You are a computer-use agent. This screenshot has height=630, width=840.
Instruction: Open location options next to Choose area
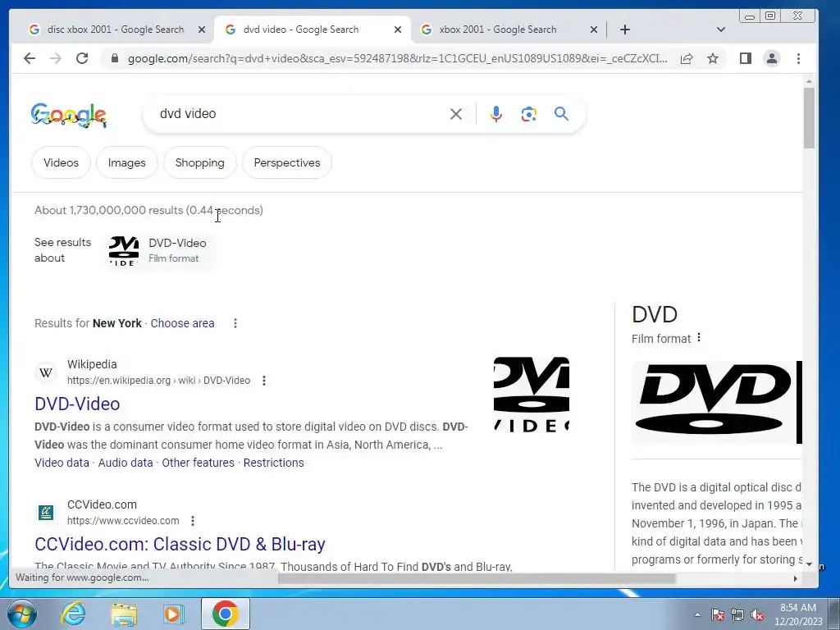click(x=235, y=323)
